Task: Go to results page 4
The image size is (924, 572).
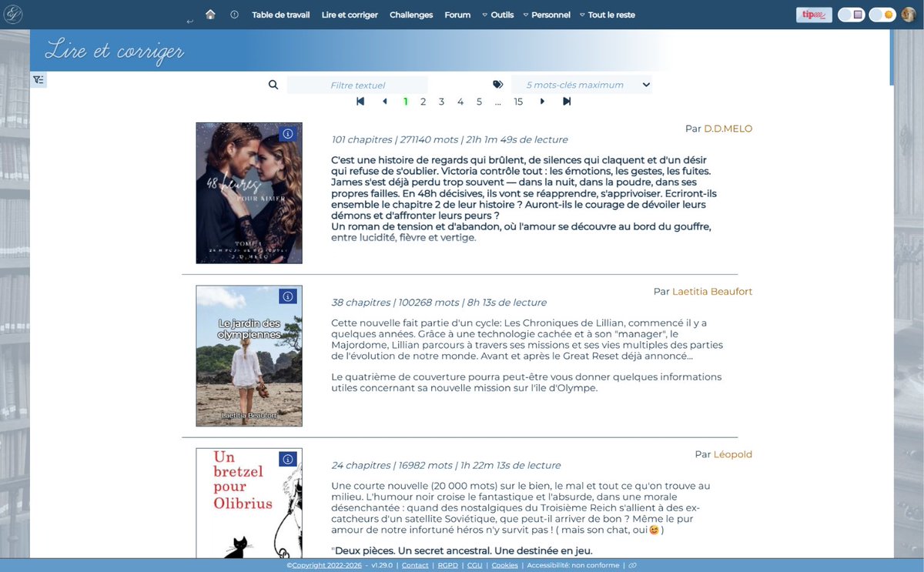Action: 460,102
